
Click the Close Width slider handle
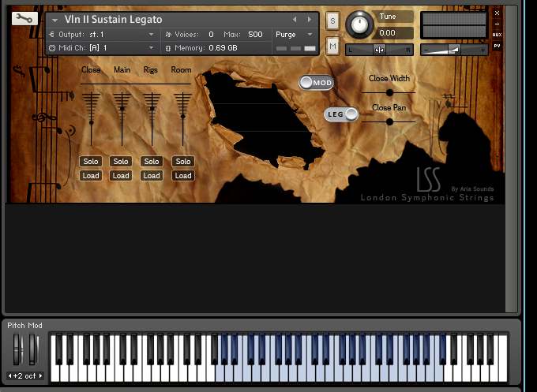click(389, 92)
